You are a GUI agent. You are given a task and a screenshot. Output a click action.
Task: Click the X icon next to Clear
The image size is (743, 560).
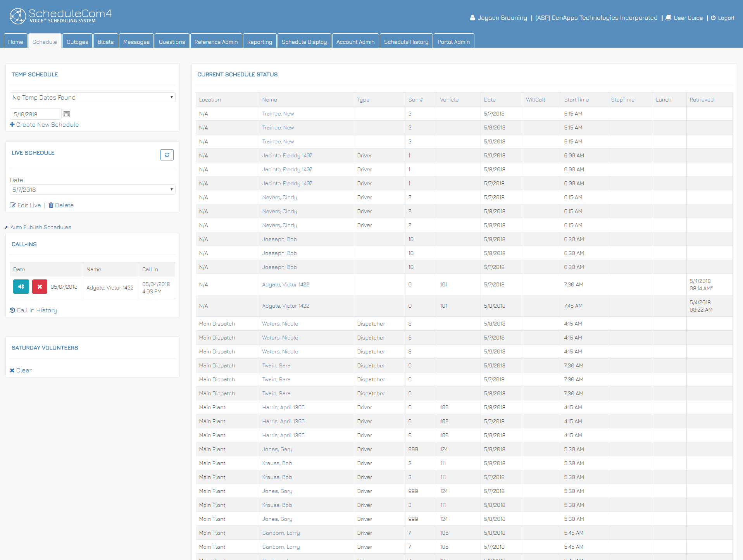[x=12, y=370]
